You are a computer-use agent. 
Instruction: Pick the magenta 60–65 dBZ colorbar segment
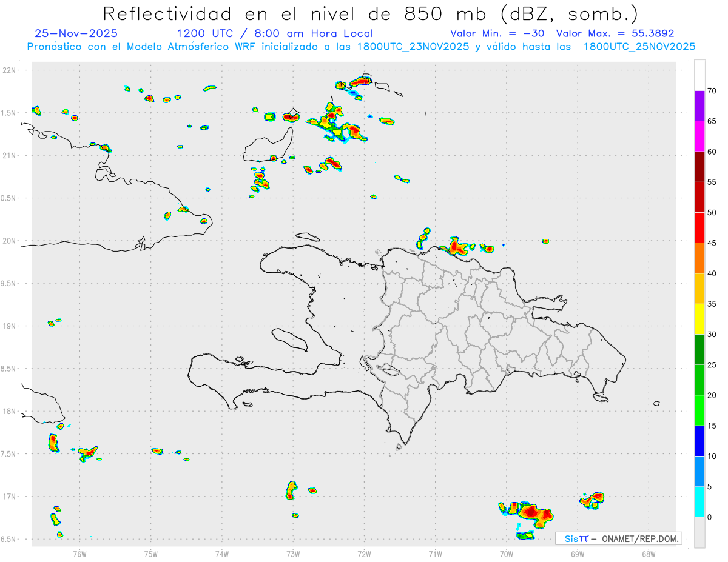point(699,136)
